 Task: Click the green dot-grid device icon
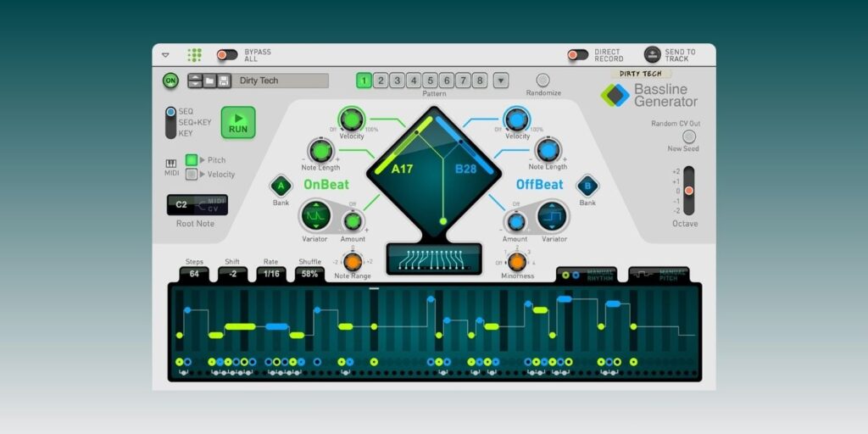tap(194, 55)
